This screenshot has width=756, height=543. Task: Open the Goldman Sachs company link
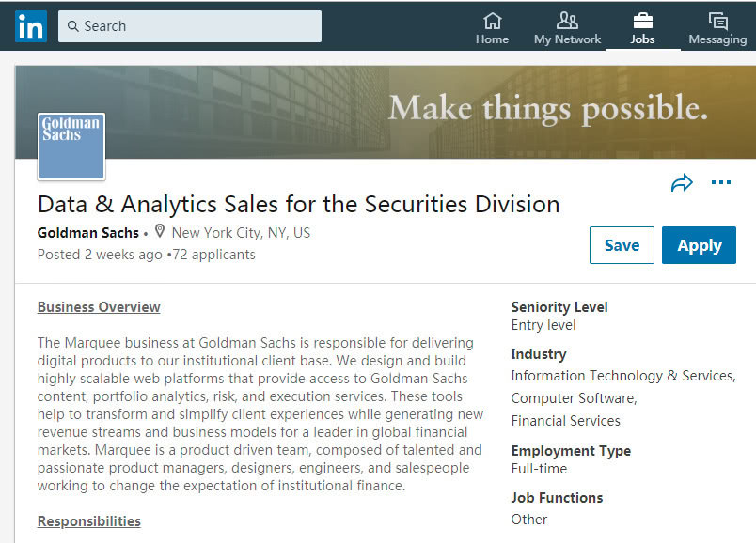[87, 232]
